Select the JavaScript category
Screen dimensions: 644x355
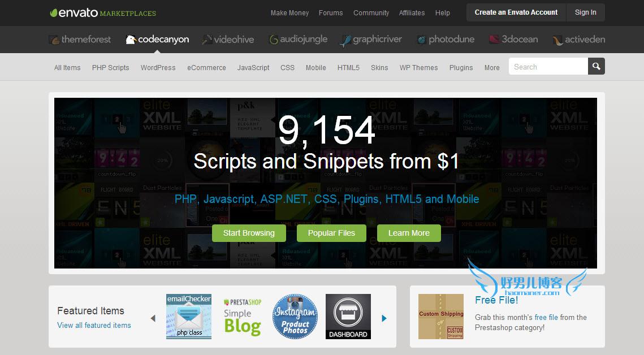(253, 68)
